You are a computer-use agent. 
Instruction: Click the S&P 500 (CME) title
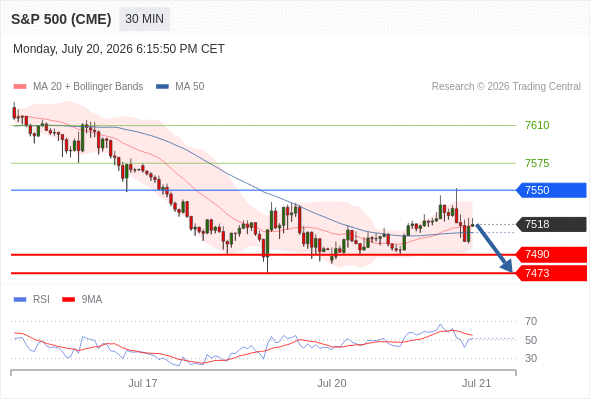click(x=61, y=19)
